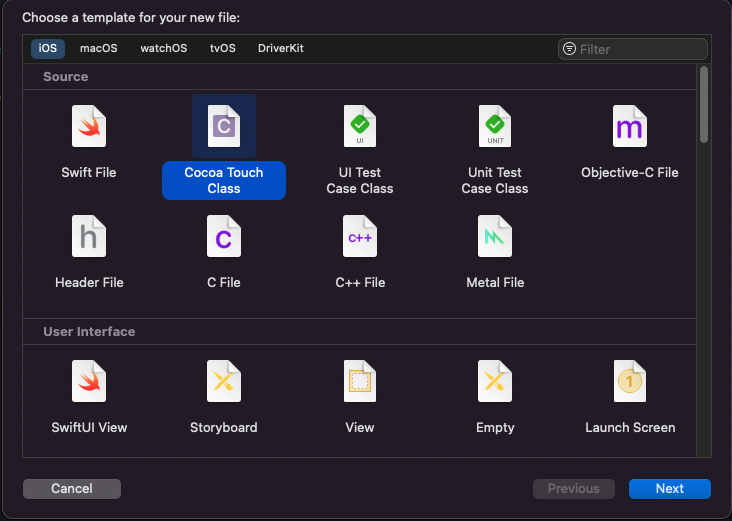The width and height of the screenshot is (732, 521).
Task: Click the Metal File label
Action: [x=495, y=283]
